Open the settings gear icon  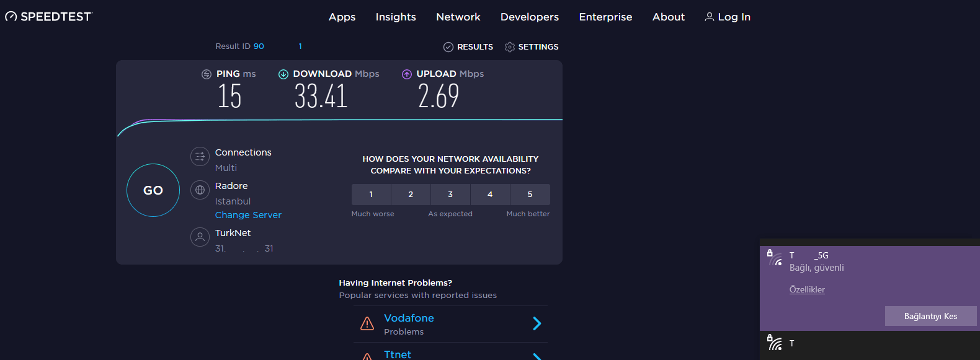tap(510, 47)
